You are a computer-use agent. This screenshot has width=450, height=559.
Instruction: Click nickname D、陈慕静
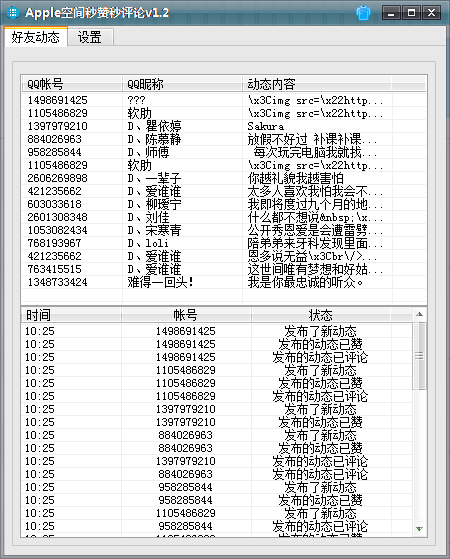pyautogui.click(x=154, y=139)
